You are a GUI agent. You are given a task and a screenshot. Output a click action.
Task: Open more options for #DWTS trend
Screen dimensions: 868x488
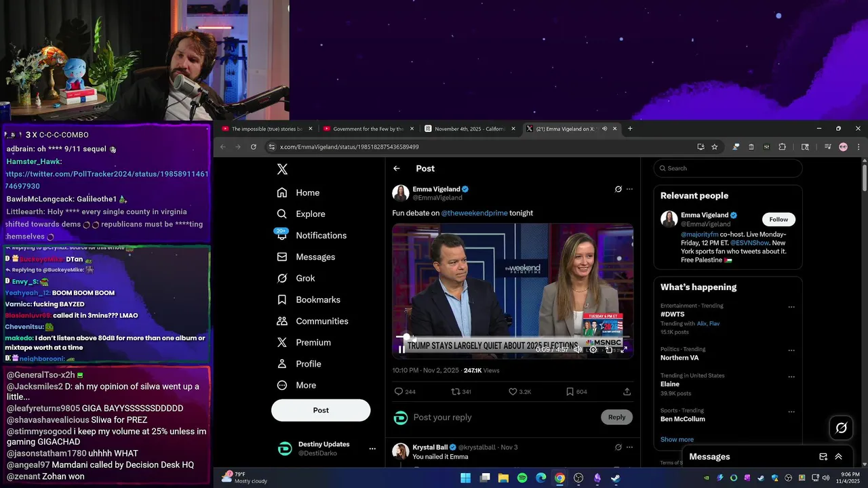coord(791,307)
